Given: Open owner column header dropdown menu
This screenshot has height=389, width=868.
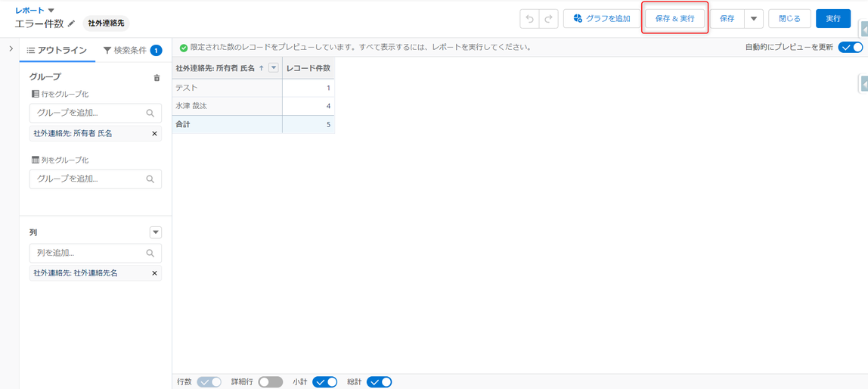Looking at the screenshot, I should pos(273,67).
